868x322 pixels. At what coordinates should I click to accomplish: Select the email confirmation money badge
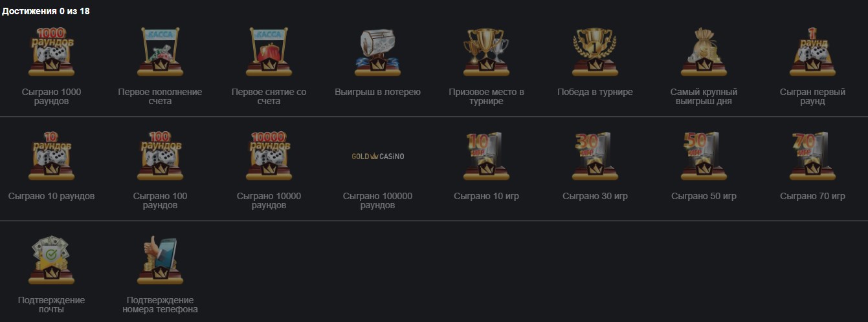tap(51, 260)
